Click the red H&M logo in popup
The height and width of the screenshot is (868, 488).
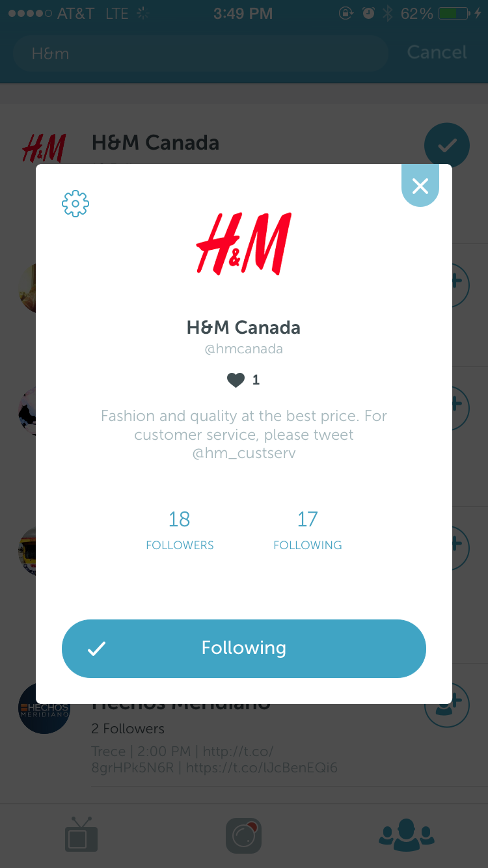[x=244, y=243]
